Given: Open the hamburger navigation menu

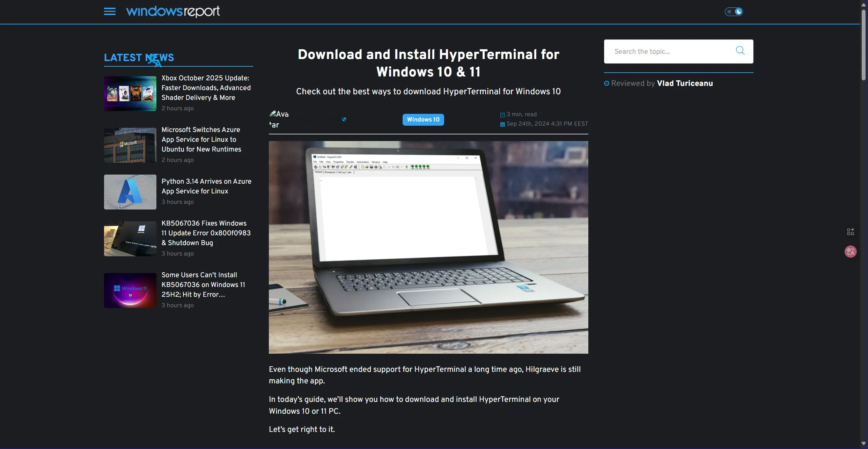Looking at the screenshot, I should [x=110, y=12].
